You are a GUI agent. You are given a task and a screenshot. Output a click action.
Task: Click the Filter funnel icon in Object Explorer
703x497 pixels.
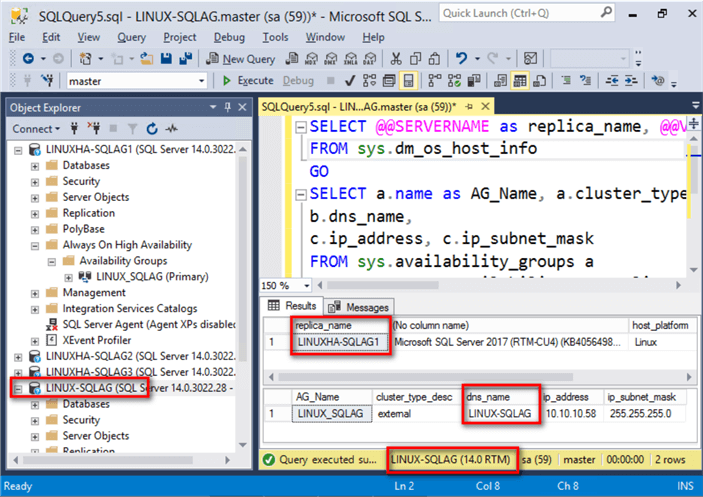tap(131, 128)
